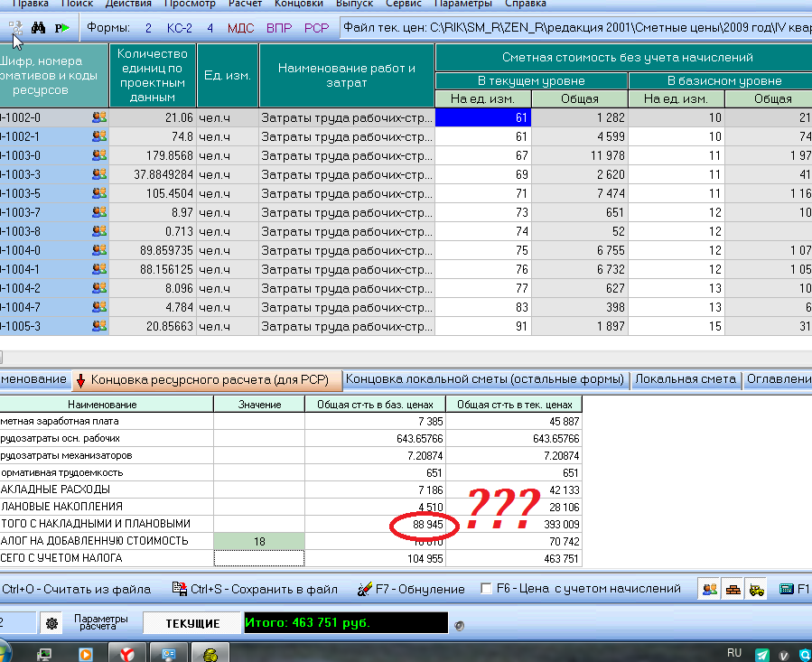Open the Расчет menu
The height and width of the screenshot is (662, 812).
(x=246, y=4)
